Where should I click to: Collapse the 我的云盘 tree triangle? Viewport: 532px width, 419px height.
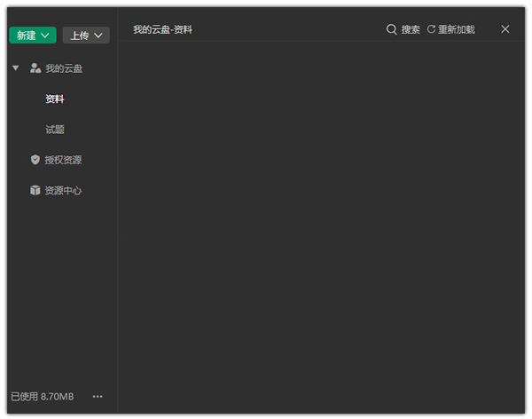(x=15, y=68)
